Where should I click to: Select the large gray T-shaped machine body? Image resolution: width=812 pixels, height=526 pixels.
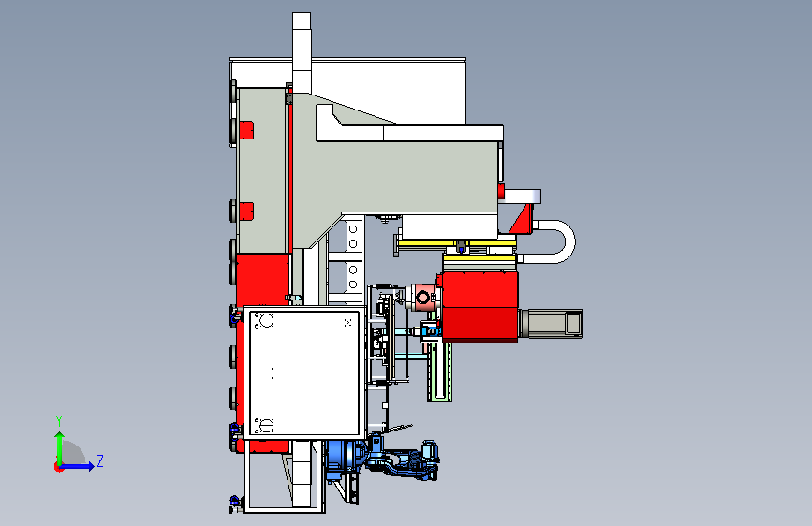click(x=393, y=176)
